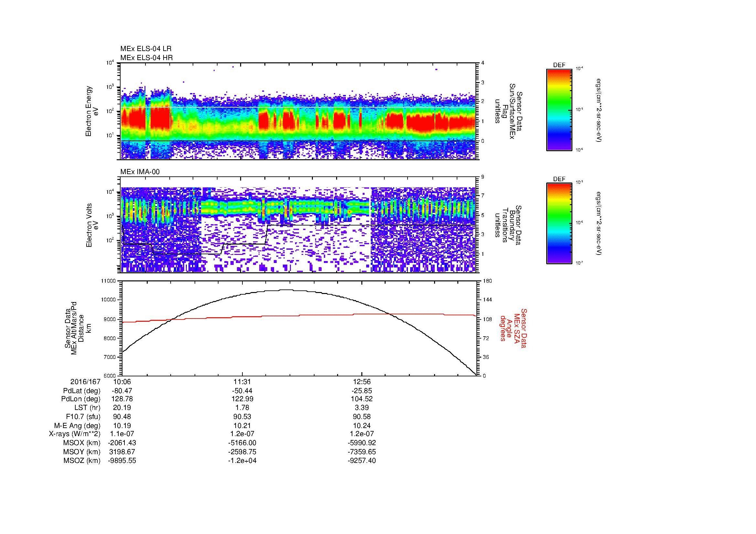The height and width of the screenshot is (534, 756).
Task: Click the LST (hr) row label
Action: point(87,408)
